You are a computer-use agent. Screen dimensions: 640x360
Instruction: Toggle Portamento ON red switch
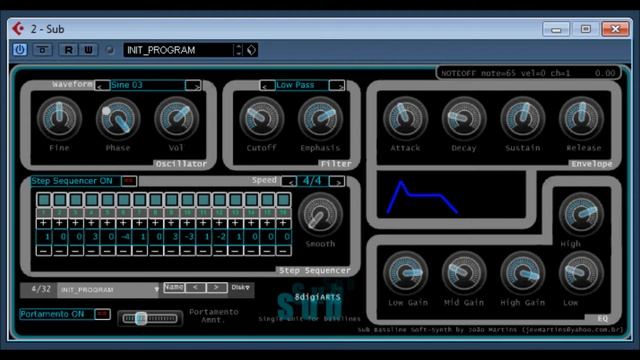[x=102, y=314]
